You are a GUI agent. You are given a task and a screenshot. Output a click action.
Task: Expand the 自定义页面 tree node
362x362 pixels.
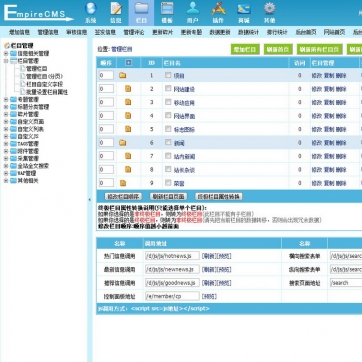tap(6, 122)
